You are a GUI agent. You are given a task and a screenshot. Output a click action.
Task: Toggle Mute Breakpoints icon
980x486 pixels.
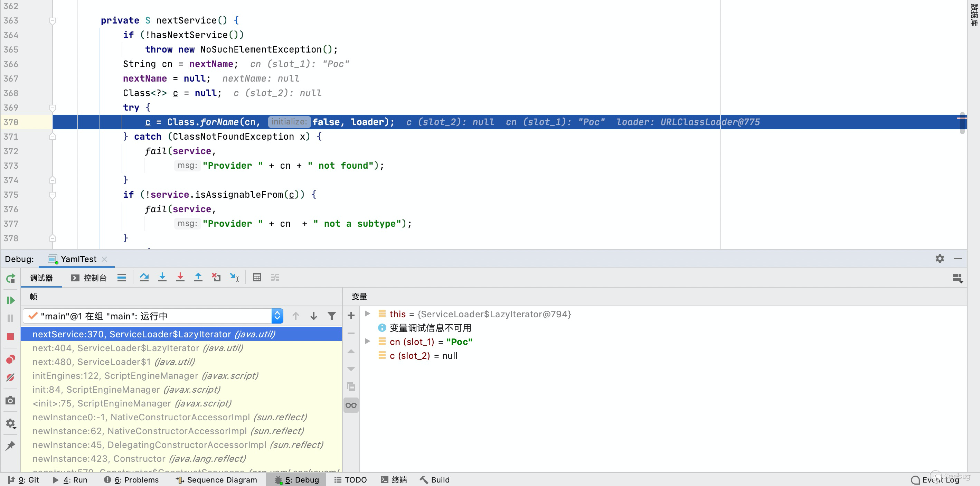point(10,377)
